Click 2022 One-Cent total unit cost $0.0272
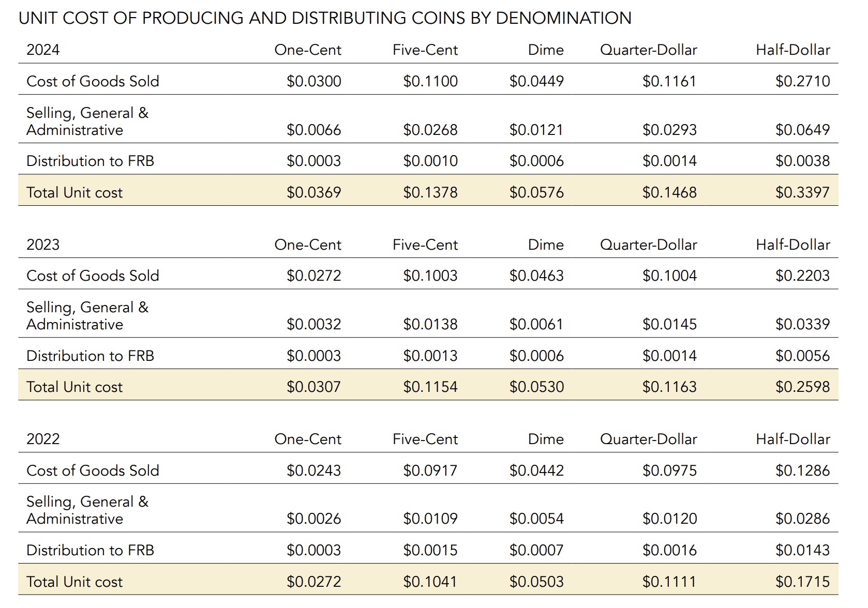 tap(313, 582)
